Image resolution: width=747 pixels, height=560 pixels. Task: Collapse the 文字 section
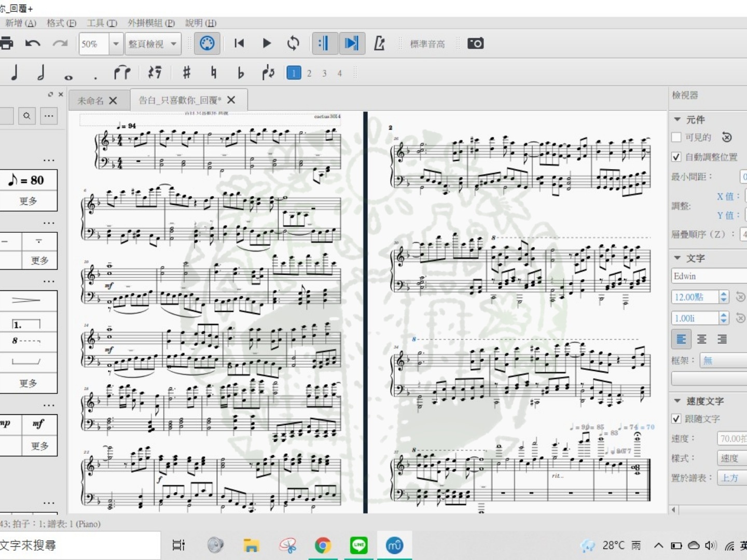click(677, 258)
